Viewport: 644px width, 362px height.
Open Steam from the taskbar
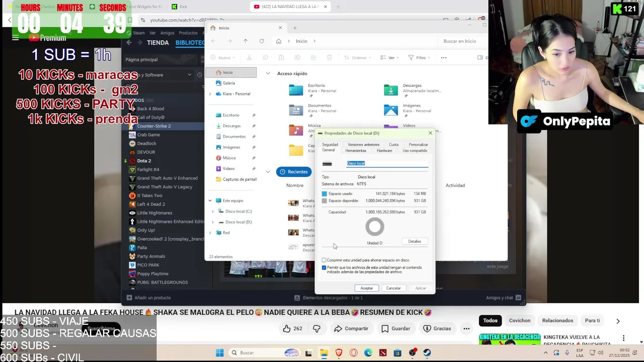coord(427,352)
